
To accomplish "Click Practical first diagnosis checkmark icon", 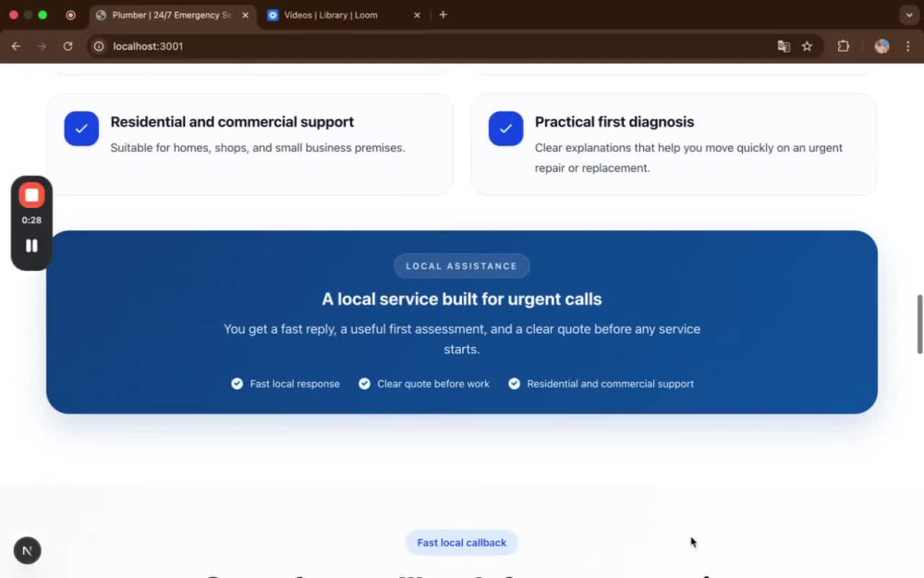I will 505,128.
